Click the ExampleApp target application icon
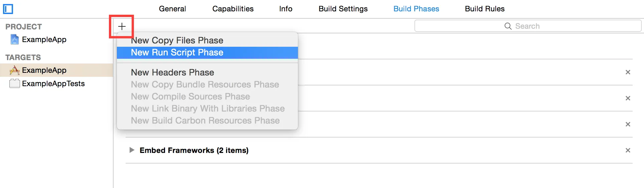This screenshot has height=188, width=644. click(15, 70)
